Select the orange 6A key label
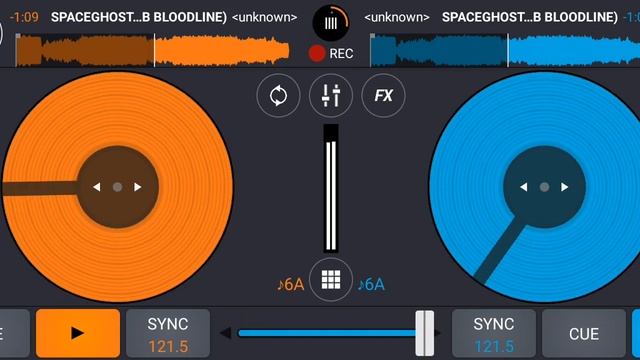This screenshot has width=640, height=360. coord(291,284)
